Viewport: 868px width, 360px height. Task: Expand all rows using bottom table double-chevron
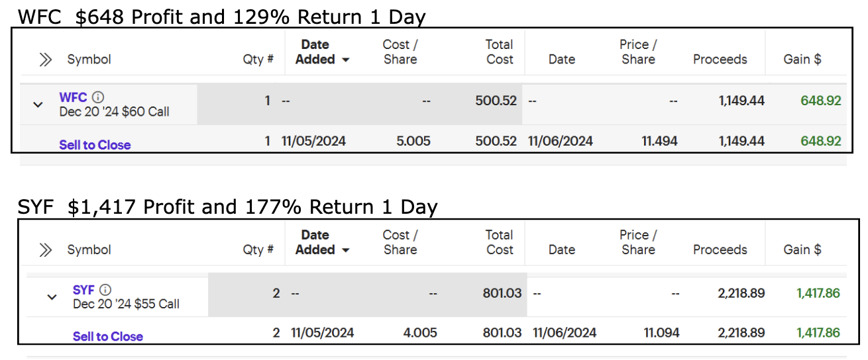click(45, 250)
